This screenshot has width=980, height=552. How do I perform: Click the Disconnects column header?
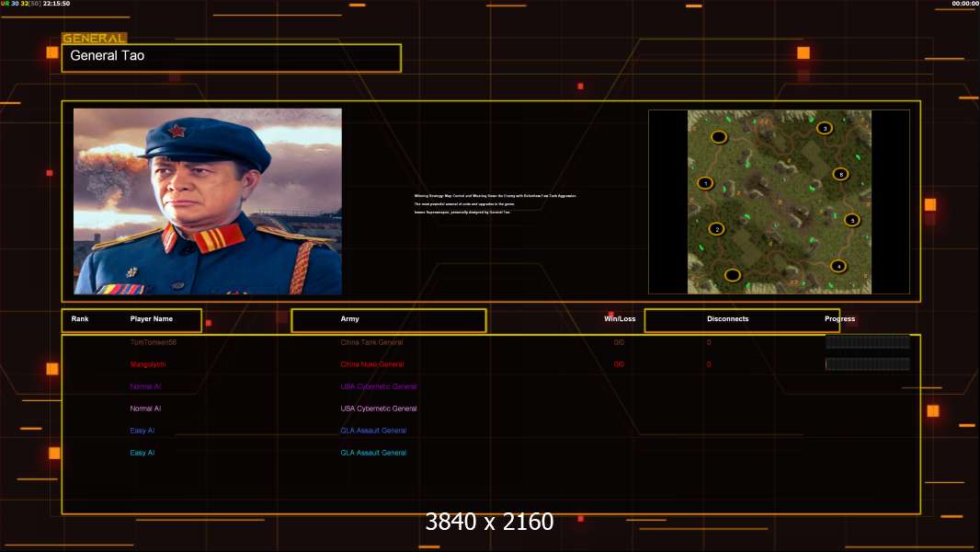[x=727, y=319]
